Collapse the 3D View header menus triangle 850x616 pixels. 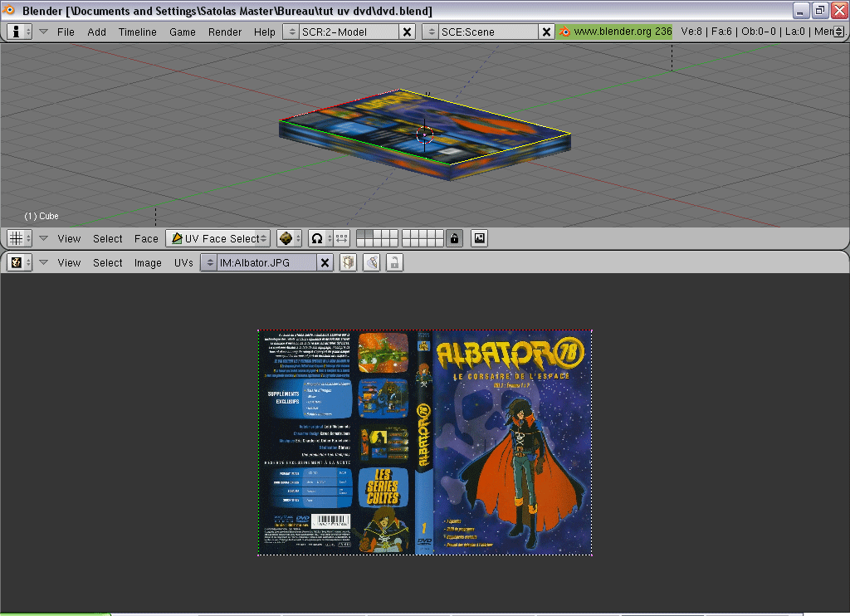(x=44, y=238)
